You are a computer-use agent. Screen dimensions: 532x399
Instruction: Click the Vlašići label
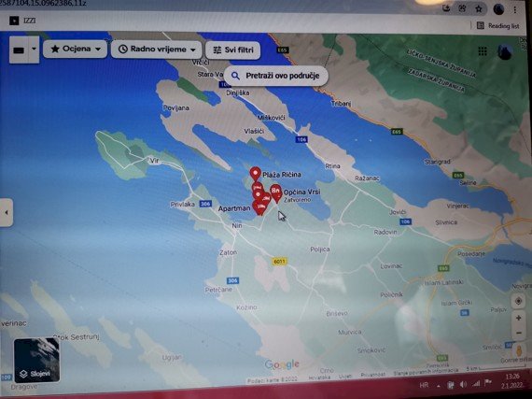coord(254,131)
